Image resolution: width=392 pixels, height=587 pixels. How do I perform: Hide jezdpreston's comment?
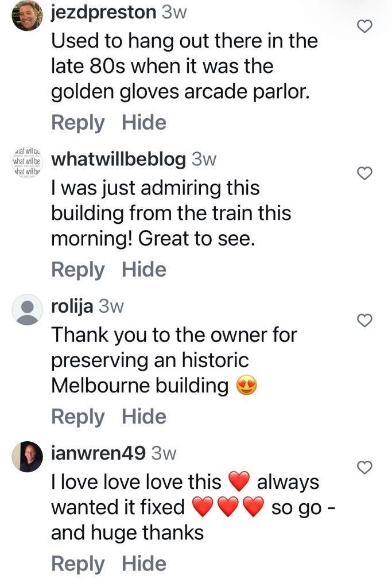coord(144,122)
